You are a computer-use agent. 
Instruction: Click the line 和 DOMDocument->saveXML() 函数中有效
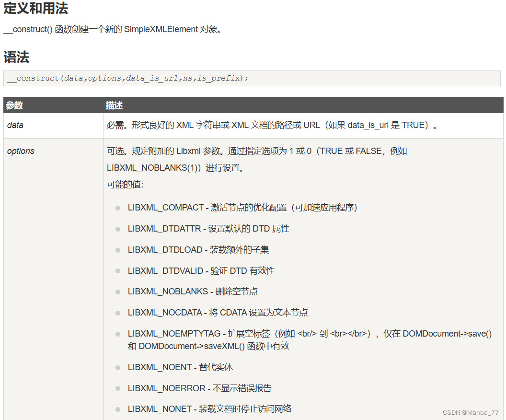coord(208,346)
